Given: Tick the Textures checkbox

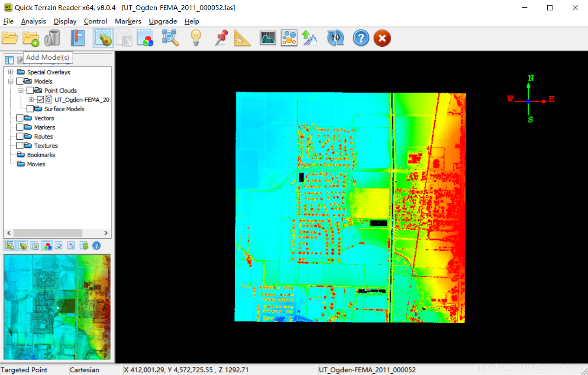Looking at the screenshot, I should point(20,146).
